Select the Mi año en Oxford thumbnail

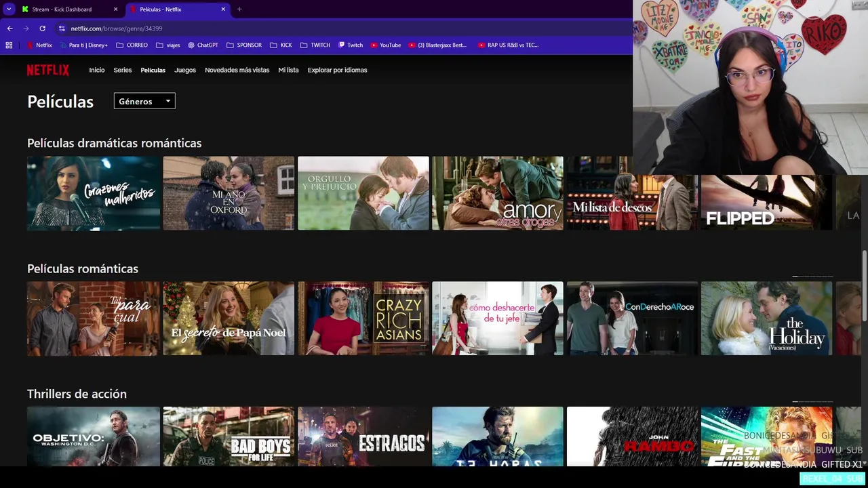pos(229,193)
